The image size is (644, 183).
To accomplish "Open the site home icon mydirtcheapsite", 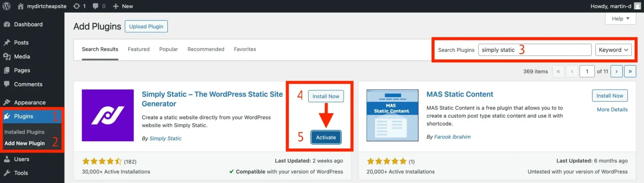I will pos(20,6).
